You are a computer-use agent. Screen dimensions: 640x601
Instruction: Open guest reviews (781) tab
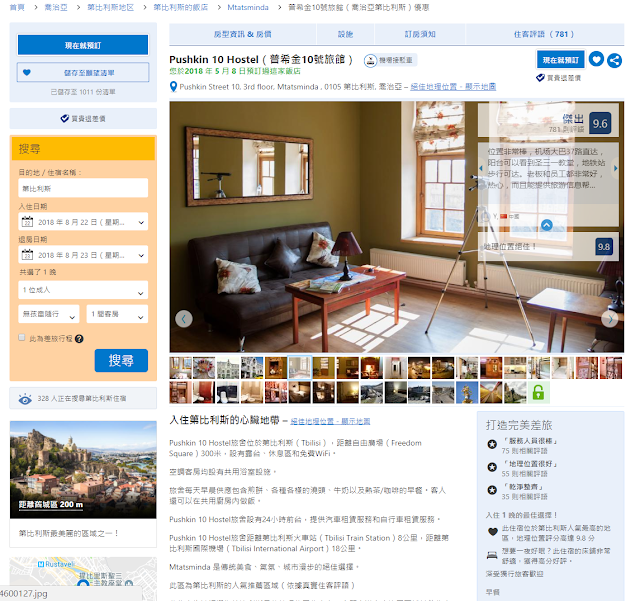point(544,34)
